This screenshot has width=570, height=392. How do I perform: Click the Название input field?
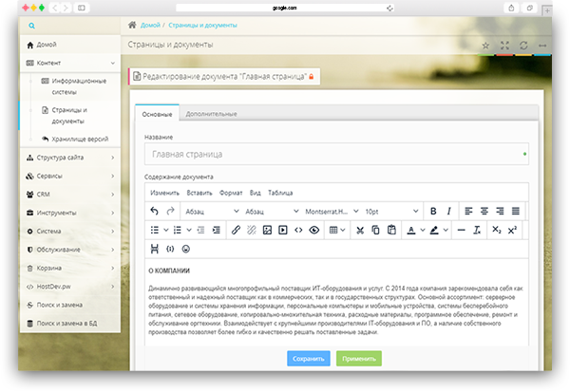pos(336,154)
